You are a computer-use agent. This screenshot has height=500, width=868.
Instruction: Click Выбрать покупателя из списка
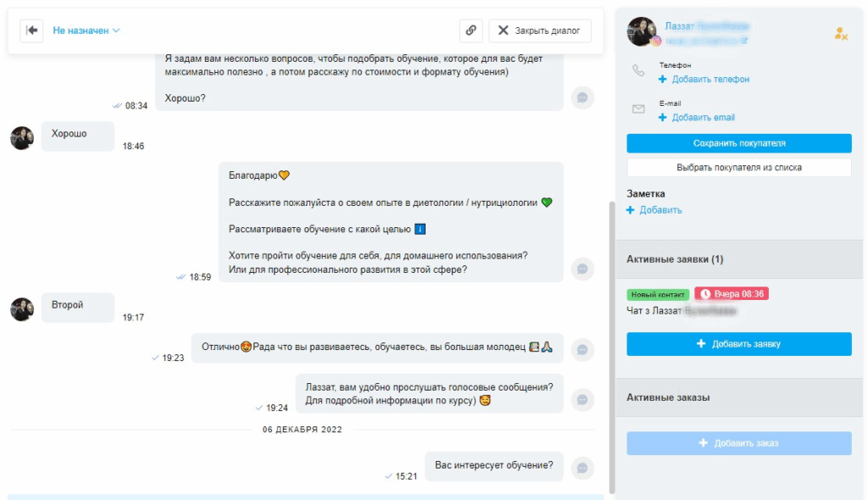click(x=738, y=168)
